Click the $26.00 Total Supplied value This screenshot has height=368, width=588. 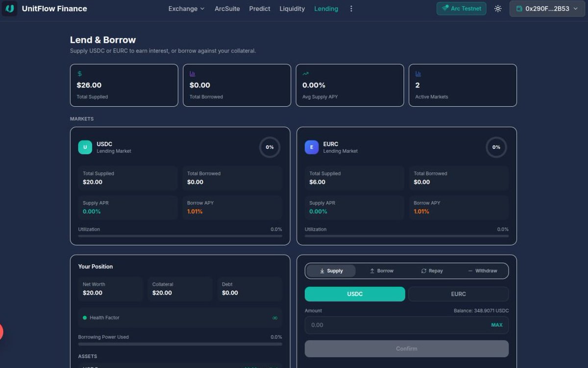click(x=89, y=85)
